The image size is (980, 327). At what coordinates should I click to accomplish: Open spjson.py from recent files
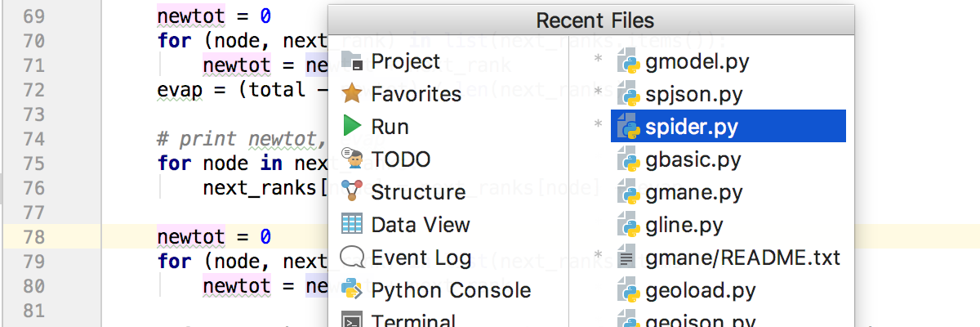pyautogui.click(x=693, y=94)
